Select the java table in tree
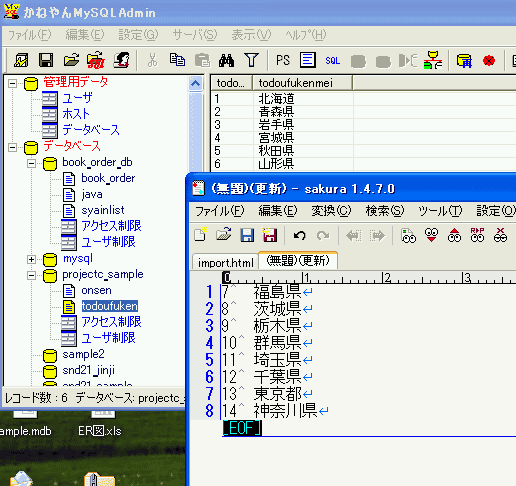Screen dimensions: 516x486 click(92, 194)
